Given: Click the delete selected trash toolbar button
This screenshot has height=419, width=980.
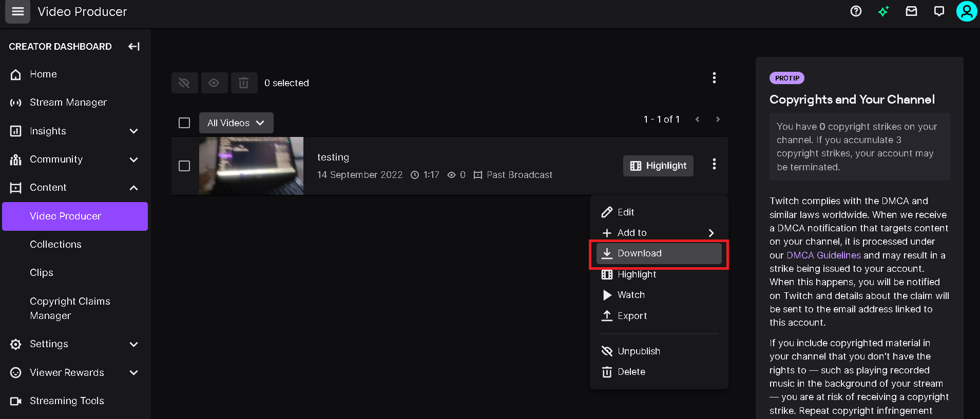Looking at the screenshot, I should [x=244, y=83].
